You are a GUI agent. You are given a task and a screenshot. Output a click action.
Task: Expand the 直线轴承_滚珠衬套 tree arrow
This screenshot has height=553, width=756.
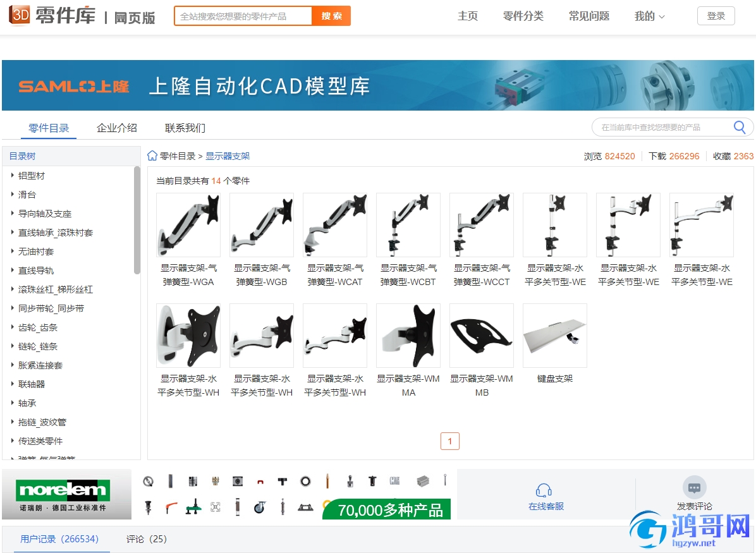point(12,233)
